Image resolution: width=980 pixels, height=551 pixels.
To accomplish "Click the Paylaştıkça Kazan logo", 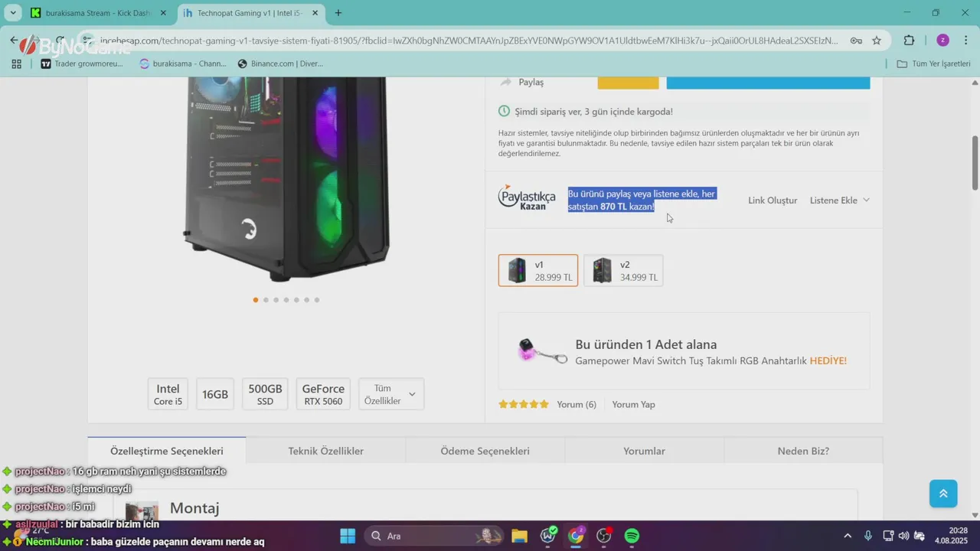I will 527,197.
